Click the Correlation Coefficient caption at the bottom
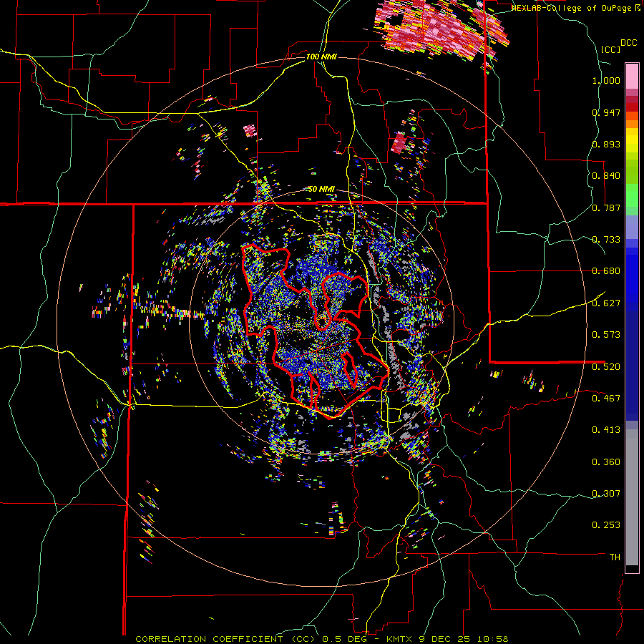Viewport: 644px width, 644px height. [x=322, y=639]
